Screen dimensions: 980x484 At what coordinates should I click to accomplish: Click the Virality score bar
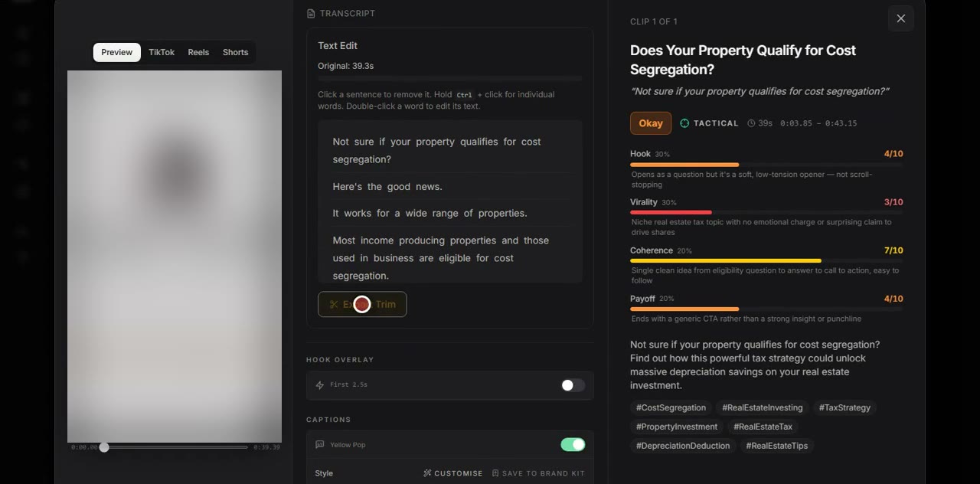[x=766, y=212]
